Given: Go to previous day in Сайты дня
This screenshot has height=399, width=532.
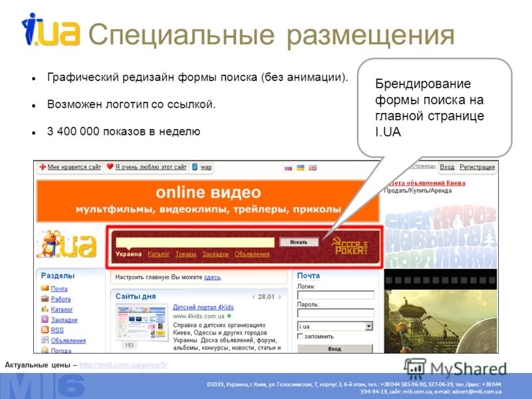Looking at the screenshot, I should (x=253, y=297).
